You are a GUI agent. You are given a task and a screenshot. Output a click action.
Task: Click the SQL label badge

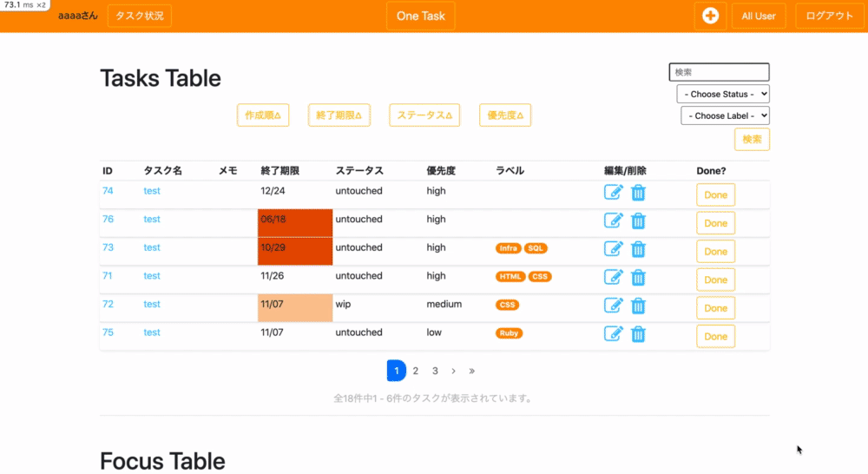pyautogui.click(x=536, y=248)
